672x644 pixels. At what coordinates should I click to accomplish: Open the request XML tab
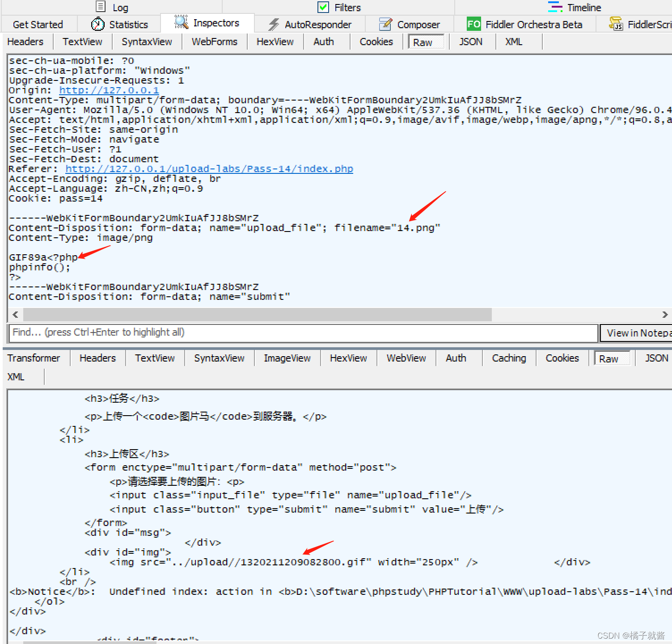point(514,42)
